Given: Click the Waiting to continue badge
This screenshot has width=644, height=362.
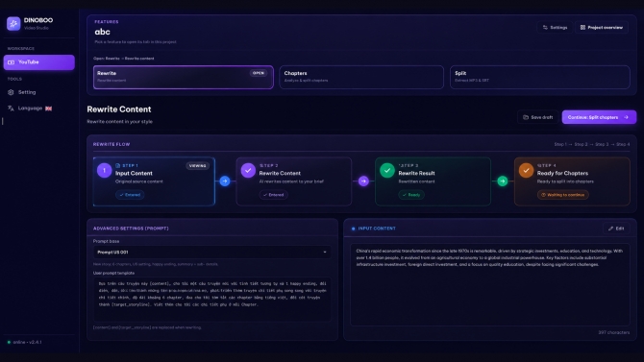Looking at the screenshot, I should point(563,195).
